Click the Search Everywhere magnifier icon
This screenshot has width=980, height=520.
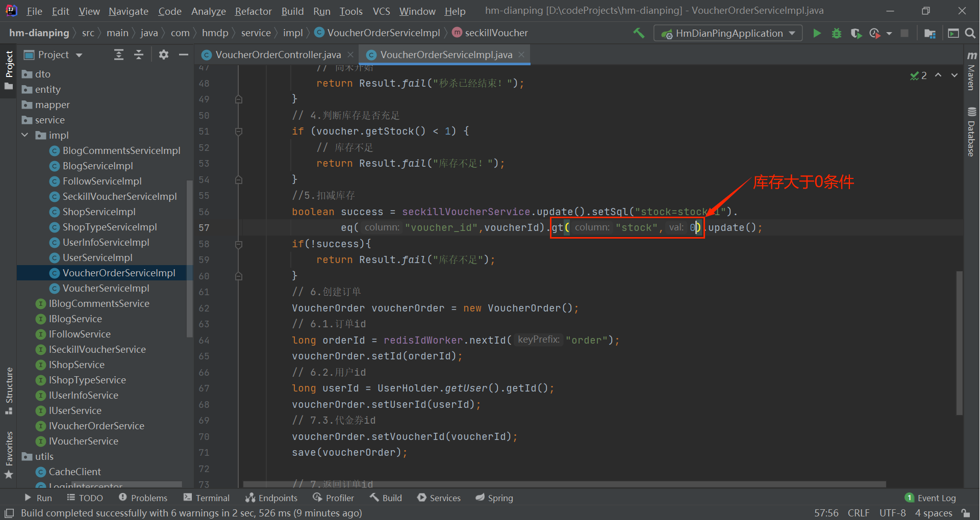pos(970,33)
